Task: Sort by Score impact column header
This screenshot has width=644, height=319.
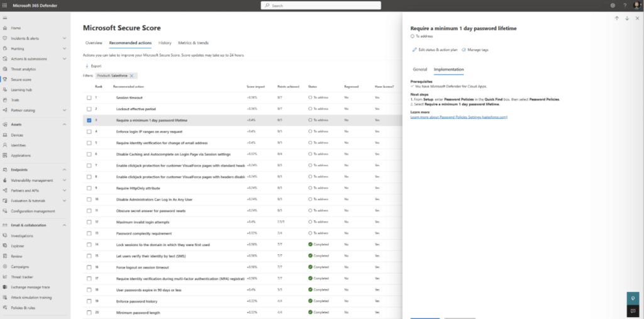Action: 255,87
